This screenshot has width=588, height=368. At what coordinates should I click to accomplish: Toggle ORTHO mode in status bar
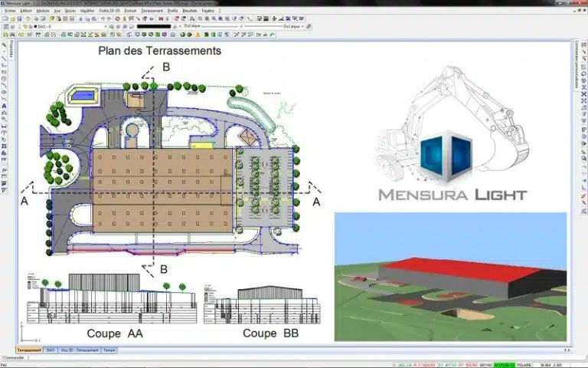(485, 363)
